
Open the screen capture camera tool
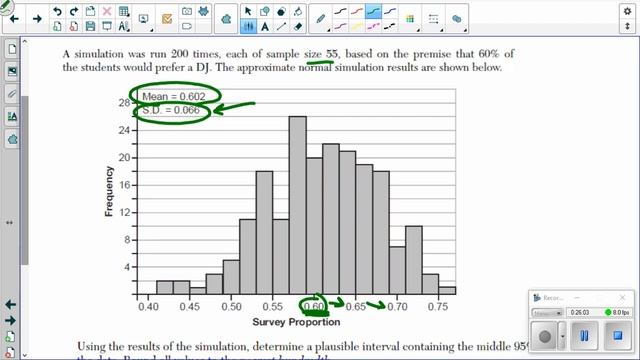pos(187,11)
